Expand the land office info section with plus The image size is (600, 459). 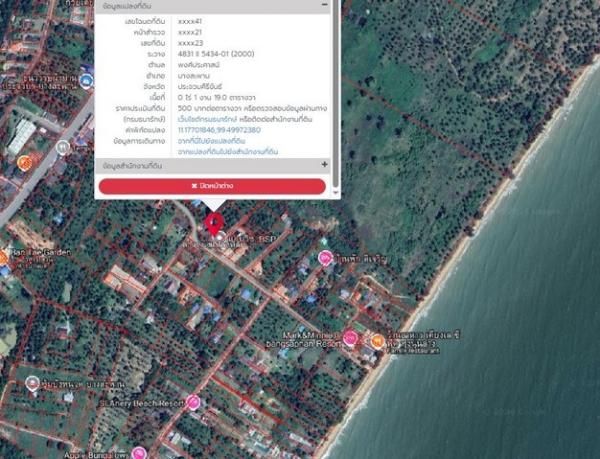[x=324, y=164]
